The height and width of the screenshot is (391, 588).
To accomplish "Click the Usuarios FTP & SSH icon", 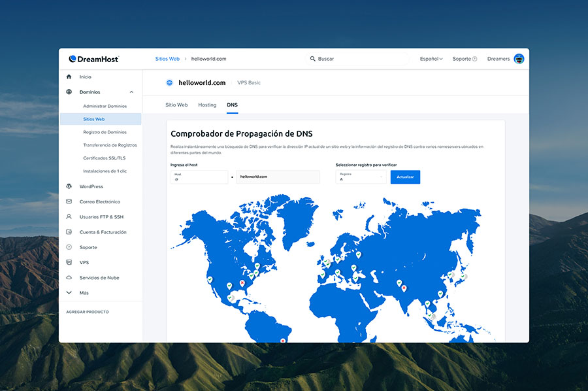I will (x=69, y=216).
